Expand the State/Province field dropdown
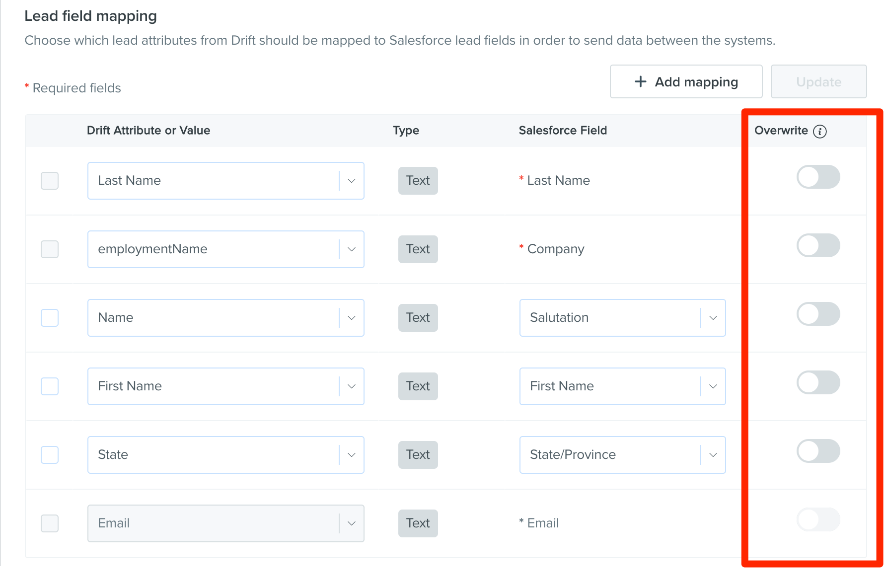The height and width of the screenshot is (588, 886). point(623,455)
